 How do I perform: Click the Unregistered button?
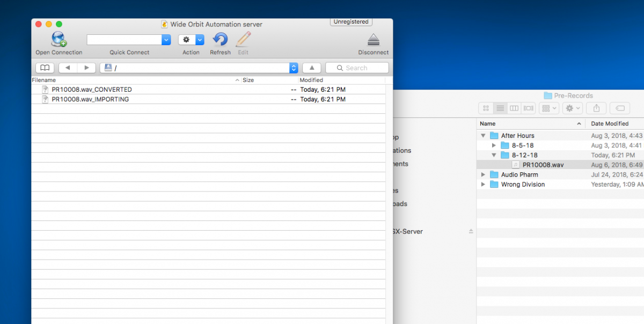coord(351,22)
